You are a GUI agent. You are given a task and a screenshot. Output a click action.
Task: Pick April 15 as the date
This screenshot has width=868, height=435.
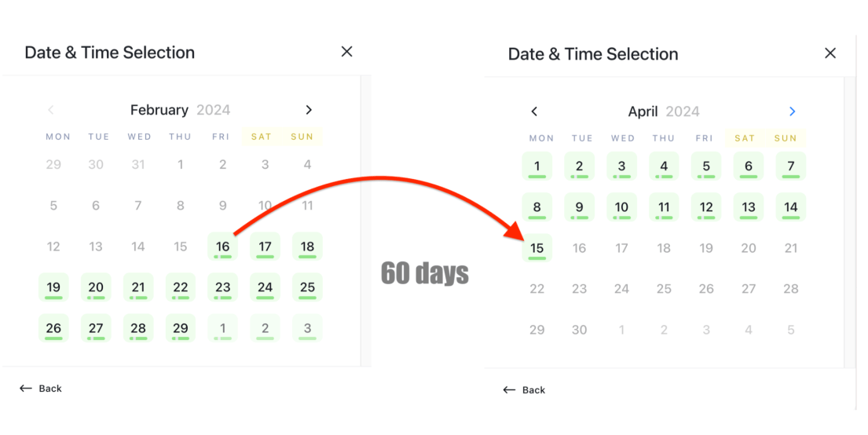click(537, 248)
